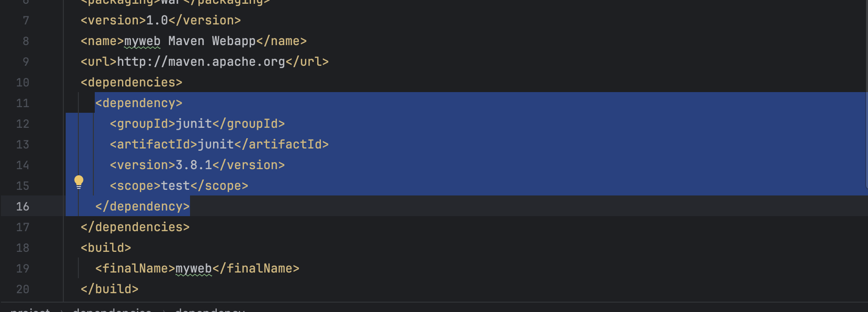
Task: Click the project version 1.0 value
Action: pos(157,21)
